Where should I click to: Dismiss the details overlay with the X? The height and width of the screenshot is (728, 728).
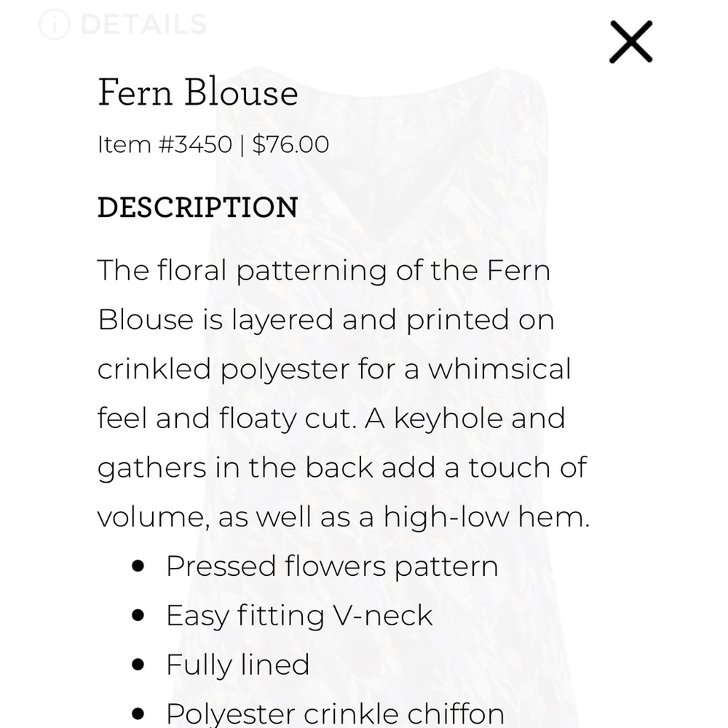(632, 41)
